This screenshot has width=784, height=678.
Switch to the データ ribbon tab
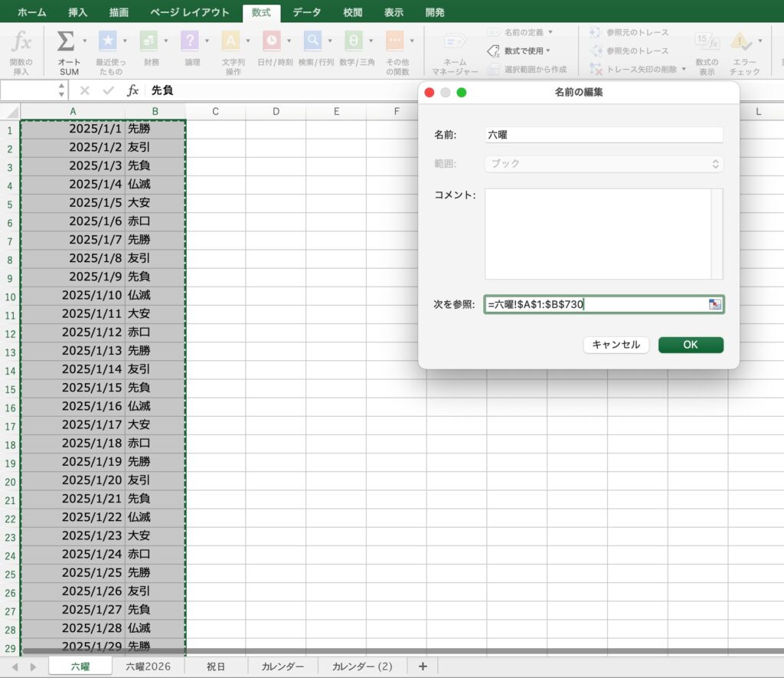(306, 12)
